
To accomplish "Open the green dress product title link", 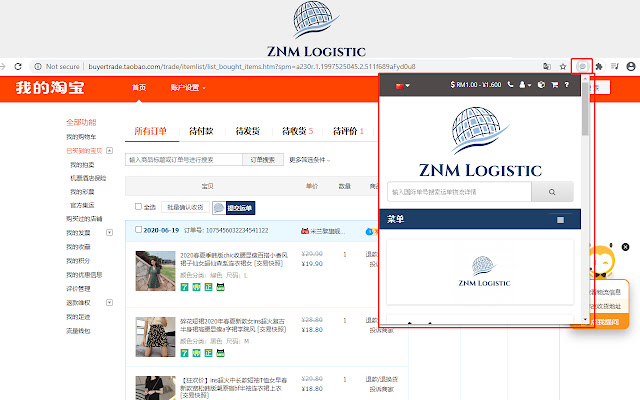I will 234,259.
